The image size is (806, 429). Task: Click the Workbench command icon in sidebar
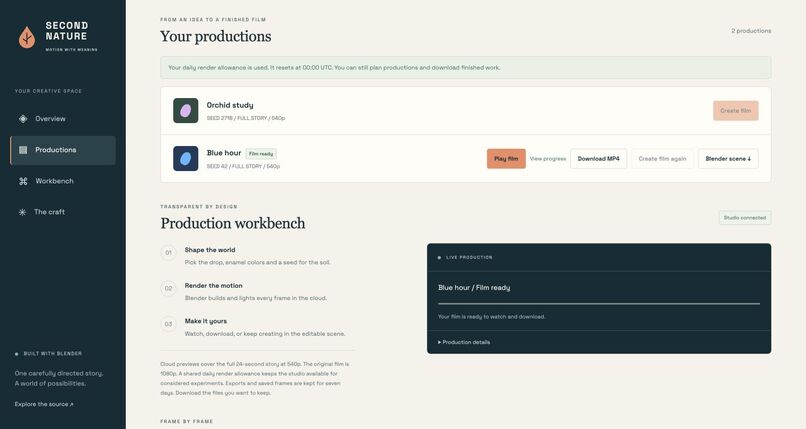coord(23,181)
